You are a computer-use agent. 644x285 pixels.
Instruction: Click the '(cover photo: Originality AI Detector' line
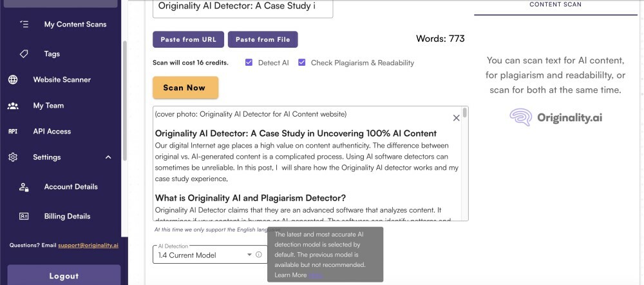point(251,114)
